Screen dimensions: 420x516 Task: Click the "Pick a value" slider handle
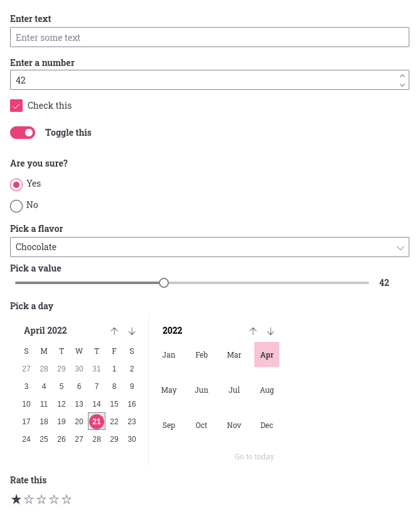(164, 283)
